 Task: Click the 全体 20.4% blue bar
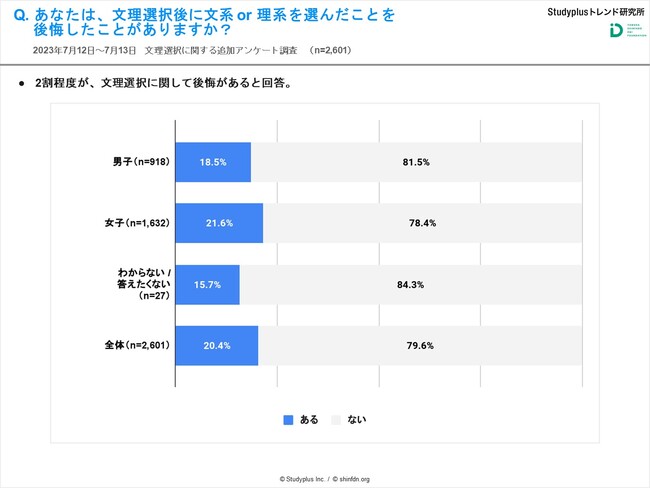coord(216,345)
